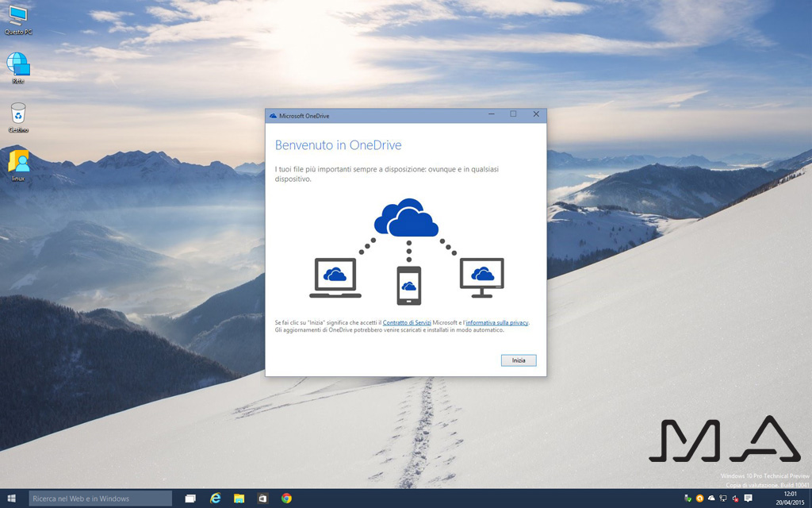Screen dimensions: 812x508
Task: Click the safely remove hardware tray icon
Action: pos(688,498)
